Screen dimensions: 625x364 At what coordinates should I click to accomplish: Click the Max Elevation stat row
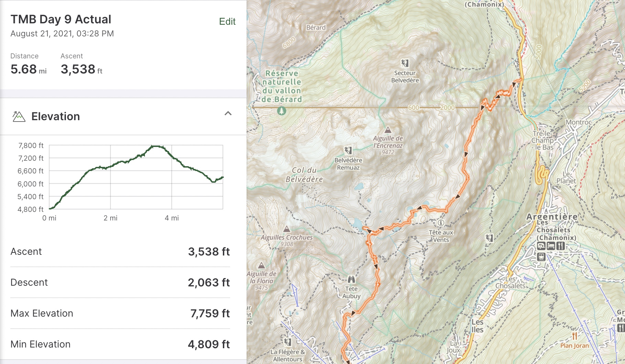click(x=120, y=313)
